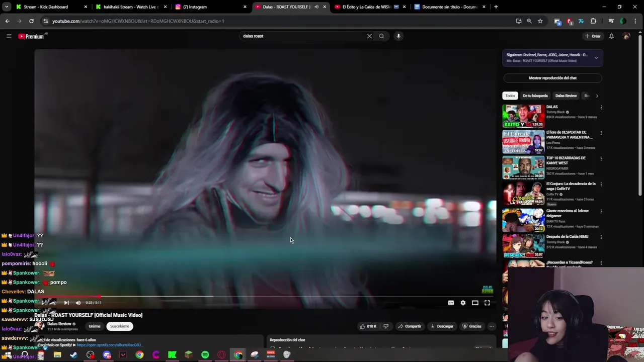Switch to 'Documento sin título' tab
Screen dimensions: 644x362
coord(449,7)
